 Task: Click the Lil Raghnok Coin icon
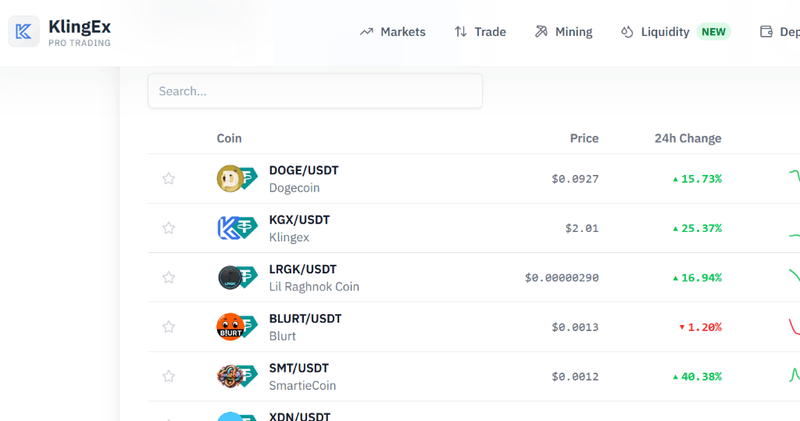[230, 278]
